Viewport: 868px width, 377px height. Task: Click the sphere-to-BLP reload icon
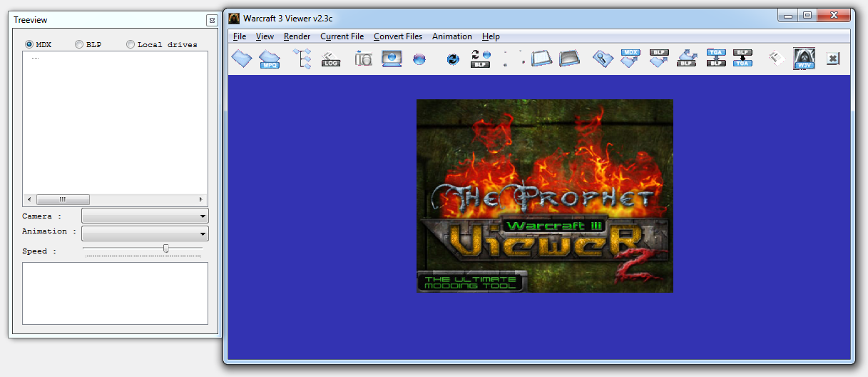pos(481,59)
